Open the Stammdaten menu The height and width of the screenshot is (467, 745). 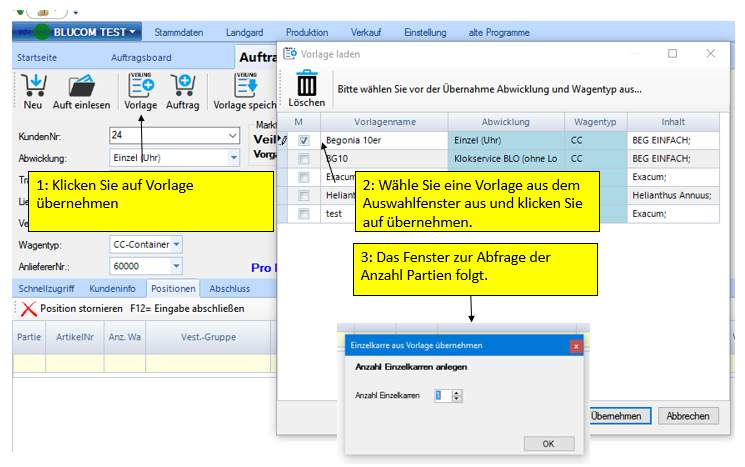(188, 32)
